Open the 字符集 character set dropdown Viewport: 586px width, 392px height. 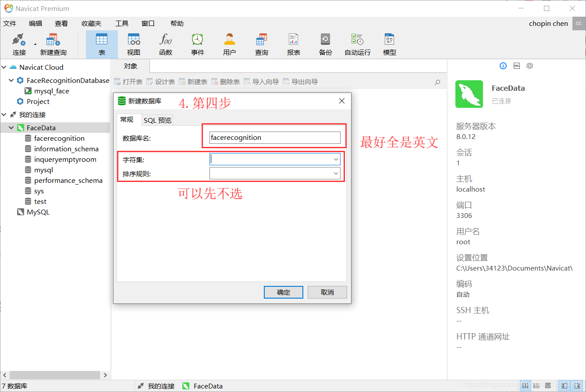(336, 159)
